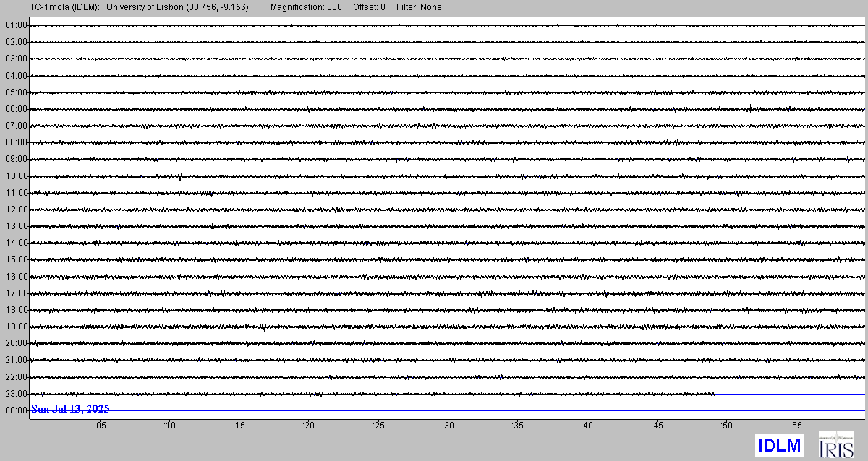This screenshot has height=461, width=868.
Task: Click the 04:00 hour label
Action: coord(16,75)
